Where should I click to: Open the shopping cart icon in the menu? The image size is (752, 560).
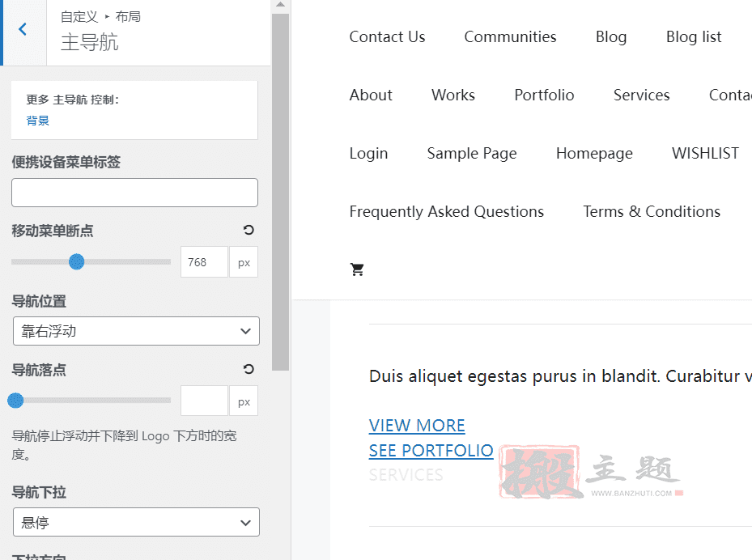(357, 269)
